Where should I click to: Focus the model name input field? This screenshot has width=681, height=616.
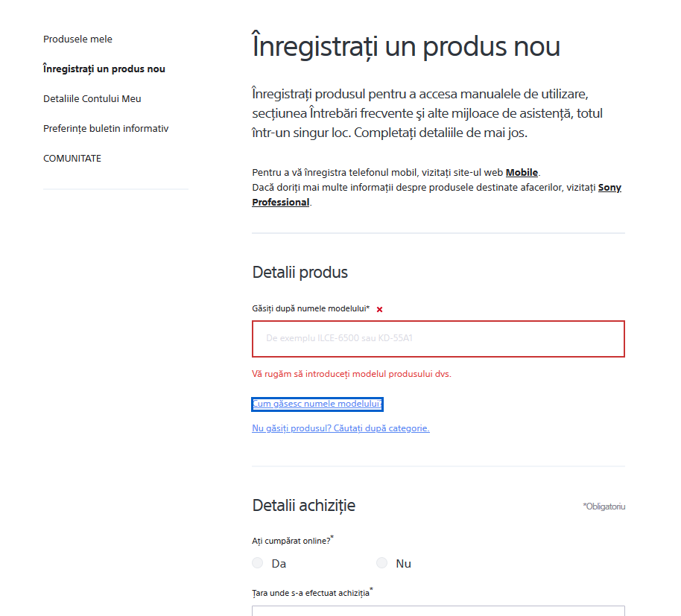[x=438, y=339]
